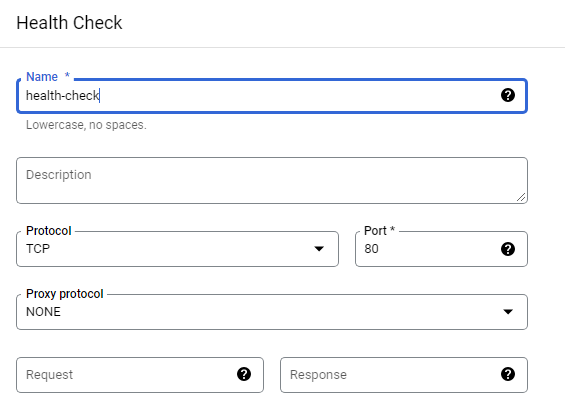Open the help tooltip for the Port field
This screenshot has height=415, width=565.
pos(508,249)
